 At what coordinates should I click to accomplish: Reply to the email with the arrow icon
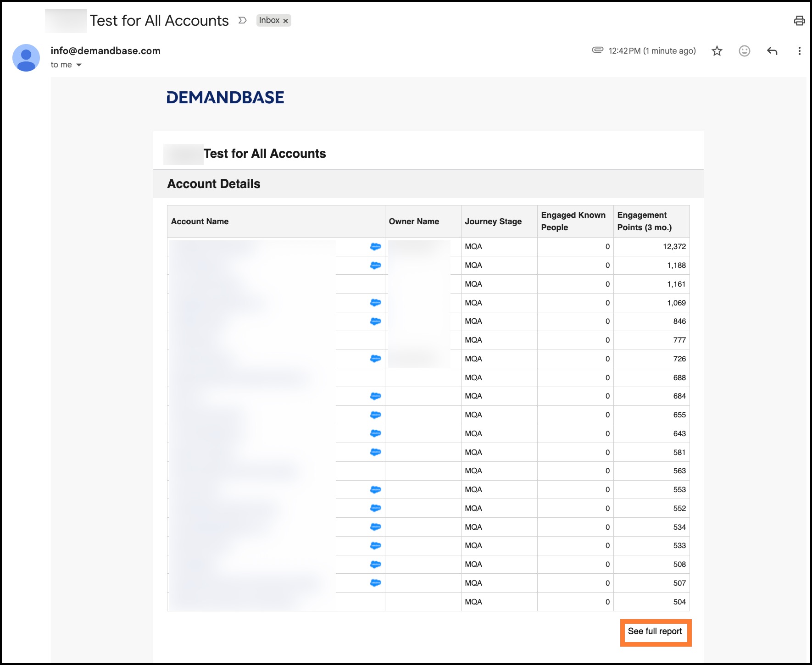[x=772, y=51]
